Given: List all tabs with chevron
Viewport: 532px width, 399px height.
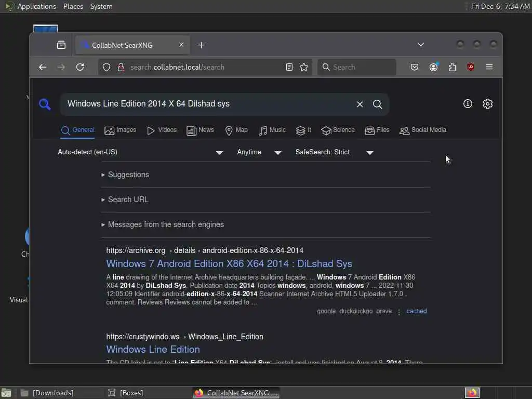Looking at the screenshot, I should point(421,45).
